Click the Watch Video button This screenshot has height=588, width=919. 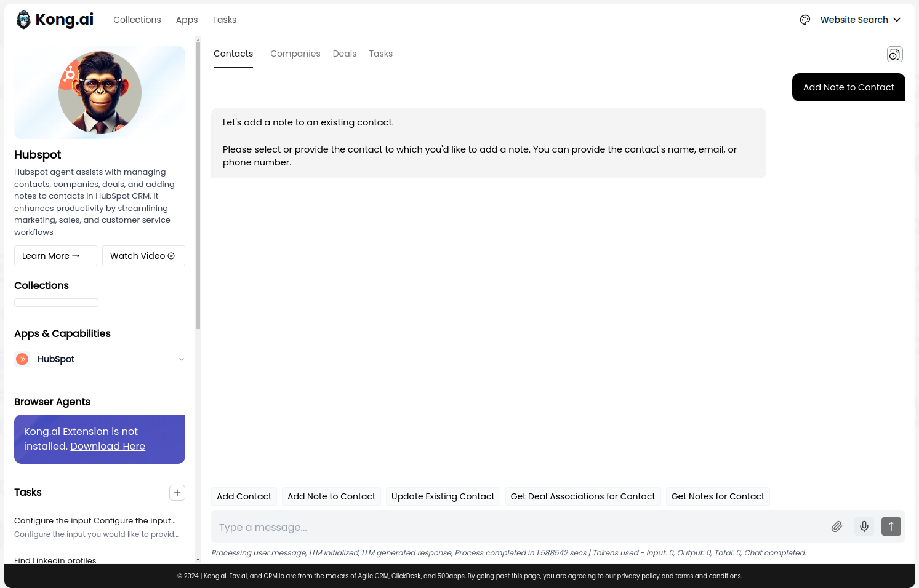pos(143,256)
